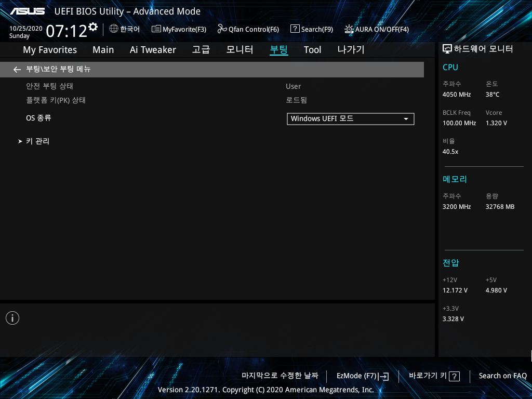Click the 1.320 V Vcore value
The height and width of the screenshot is (399, 532).
[496, 123]
